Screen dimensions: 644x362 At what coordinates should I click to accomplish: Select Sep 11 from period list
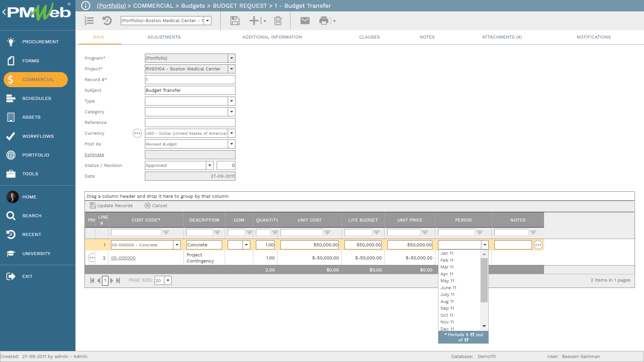447,308
